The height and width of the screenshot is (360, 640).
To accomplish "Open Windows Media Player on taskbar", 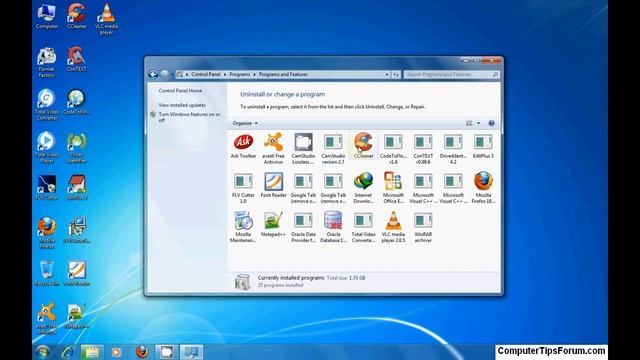I will (116, 352).
